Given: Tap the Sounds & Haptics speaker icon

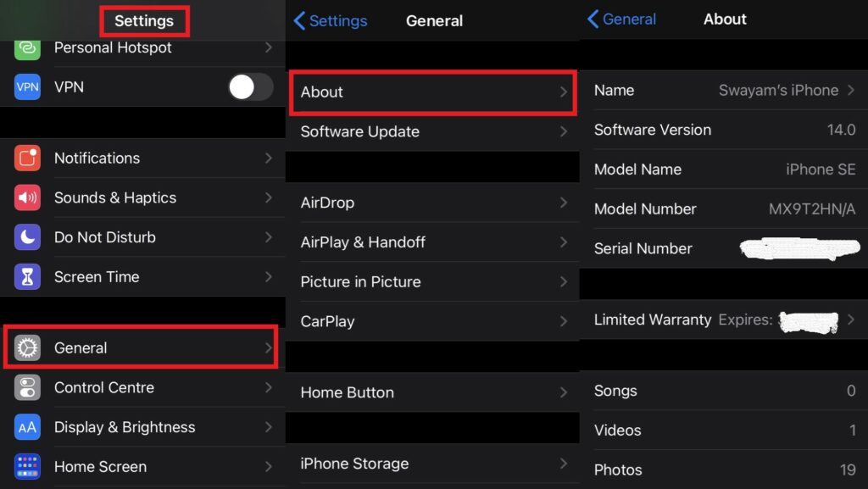Looking at the screenshot, I should click(25, 197).
